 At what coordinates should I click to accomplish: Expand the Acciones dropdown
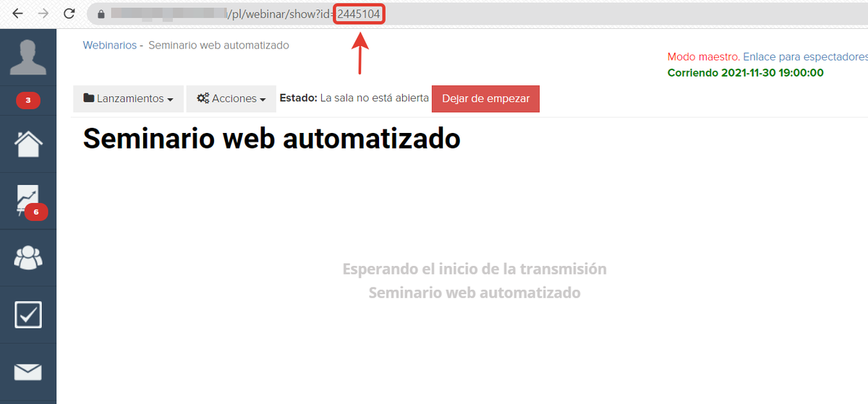[x=231, y=99]
